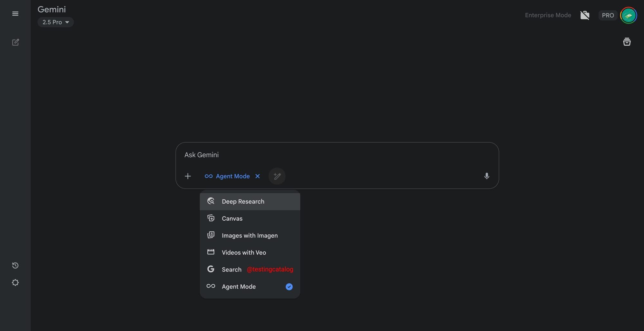Choose Videos with Veo menu entry
644x331 pixels.
(x=250, y=253)
